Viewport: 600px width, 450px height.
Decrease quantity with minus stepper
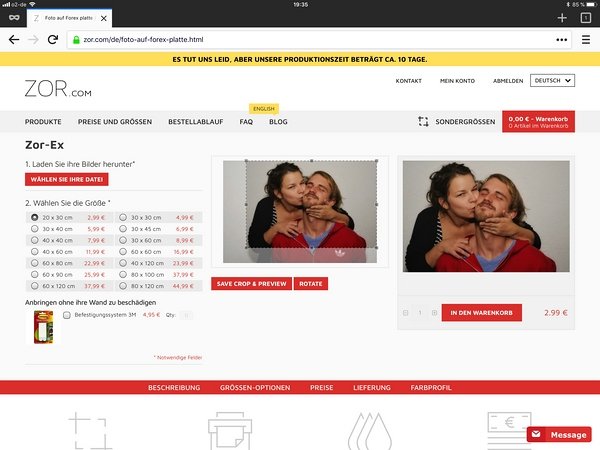click(x=406, y=313)
